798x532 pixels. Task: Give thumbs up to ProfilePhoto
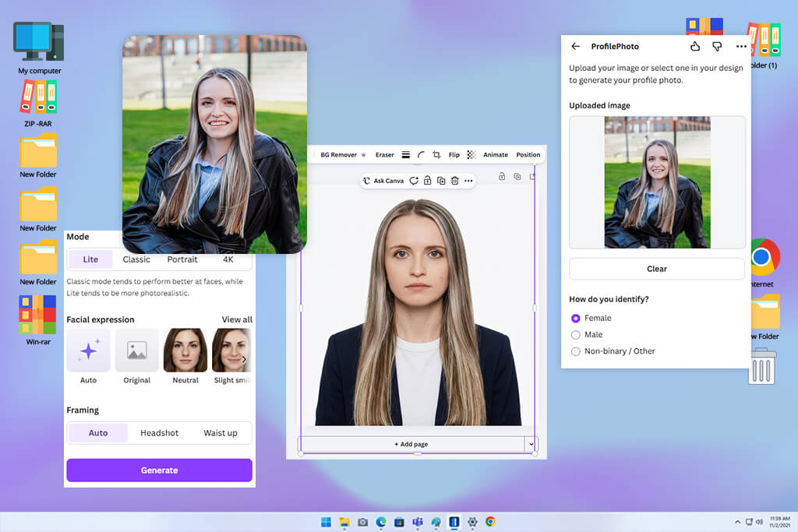(695, 46)
